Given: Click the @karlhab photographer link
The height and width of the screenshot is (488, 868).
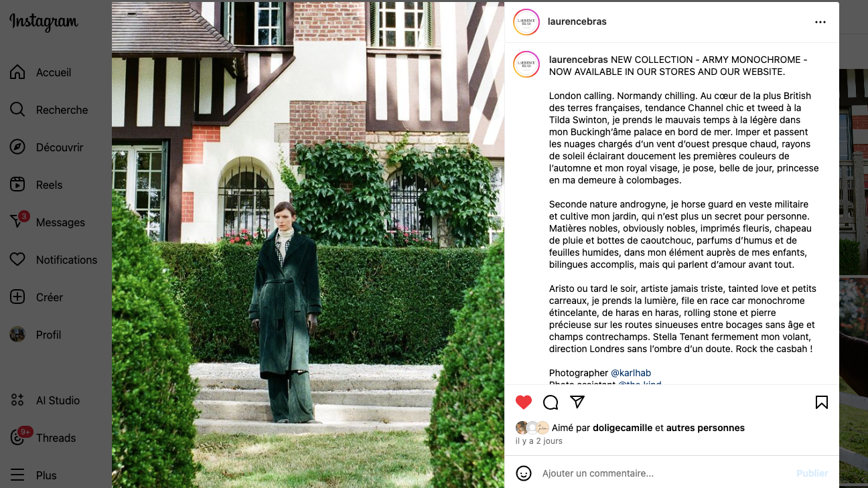Looking at the screenshot, I should 631,373.
